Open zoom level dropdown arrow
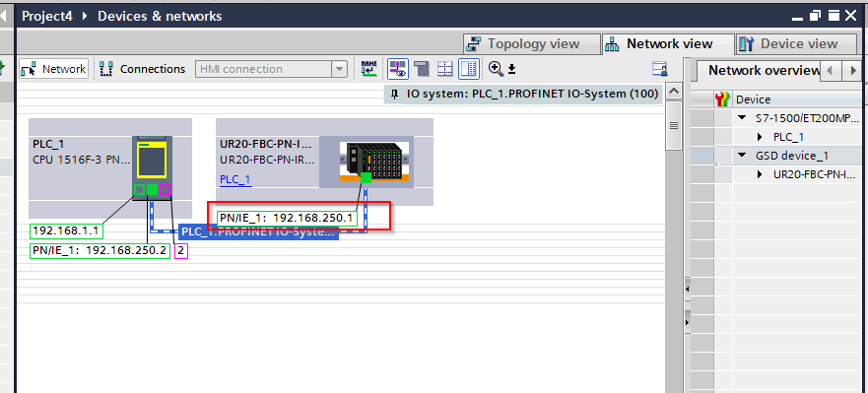The width and height of the screenshot is (868, 393). 512,69
